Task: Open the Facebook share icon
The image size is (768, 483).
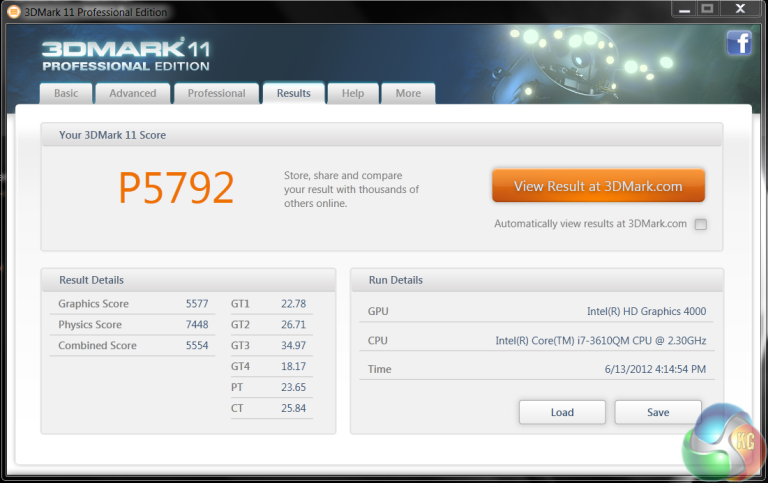Action: click(739, 43)
